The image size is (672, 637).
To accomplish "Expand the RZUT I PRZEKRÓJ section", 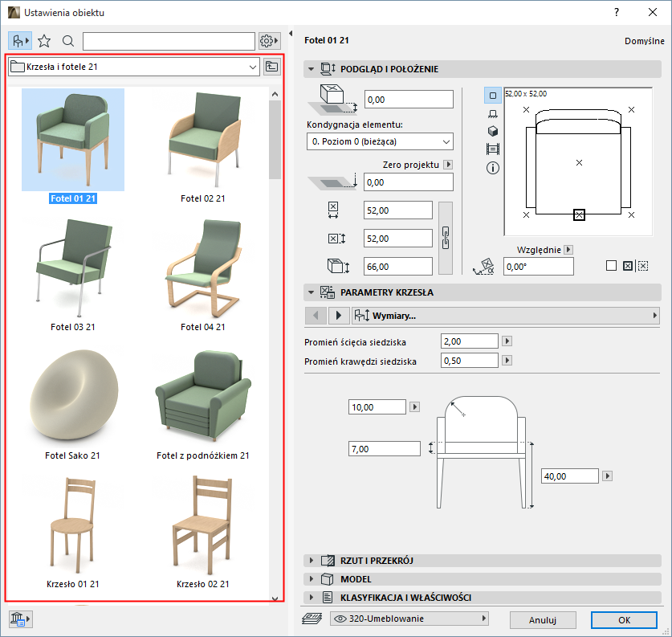I will [377, 560].
